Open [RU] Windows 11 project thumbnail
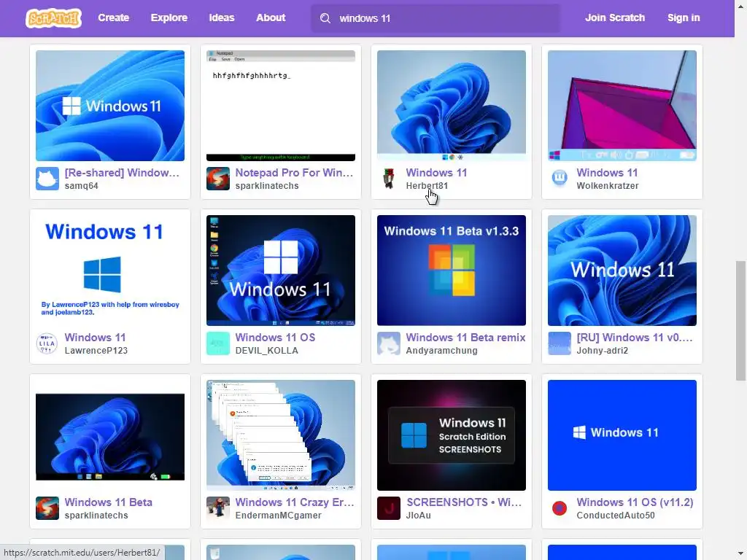The image size is (747, 560). tap(622, 271)
